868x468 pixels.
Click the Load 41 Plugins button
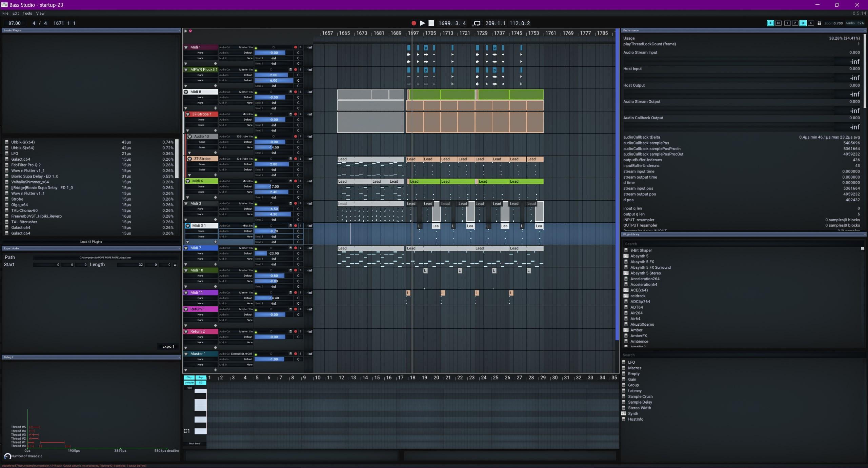90,242
